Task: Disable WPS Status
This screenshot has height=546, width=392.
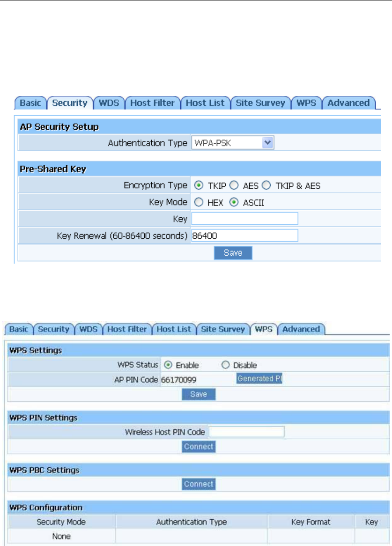Action: [x=226, y=365]
